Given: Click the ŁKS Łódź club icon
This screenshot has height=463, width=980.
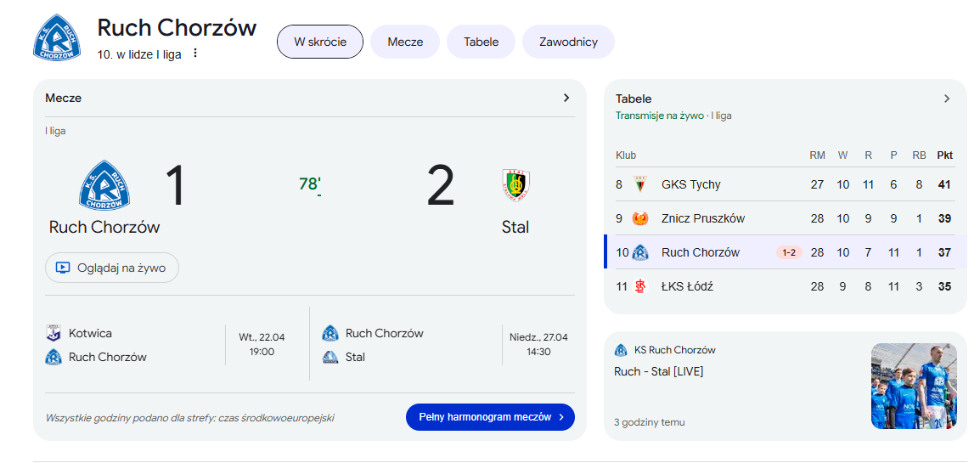Looking at the screenshot, I should click(639, 286).
